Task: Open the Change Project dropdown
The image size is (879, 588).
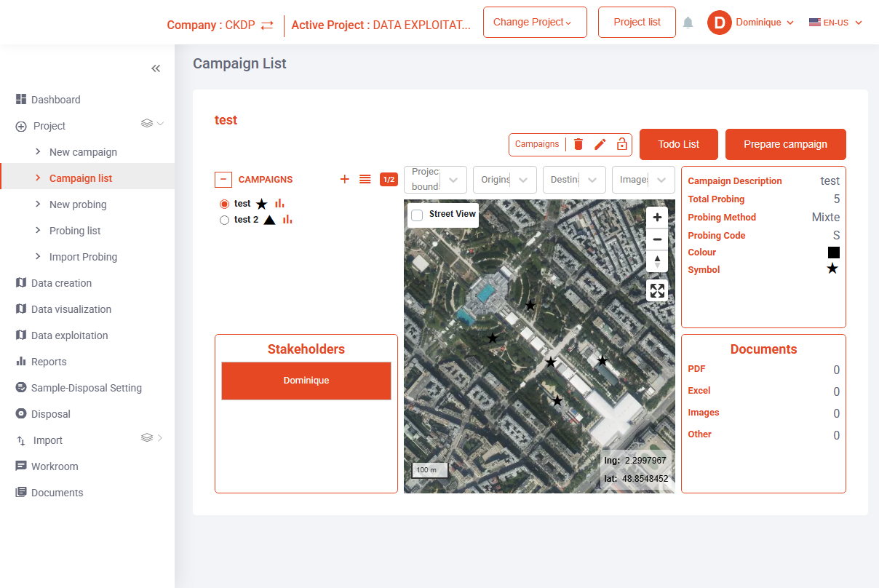Action: point(535,22)
